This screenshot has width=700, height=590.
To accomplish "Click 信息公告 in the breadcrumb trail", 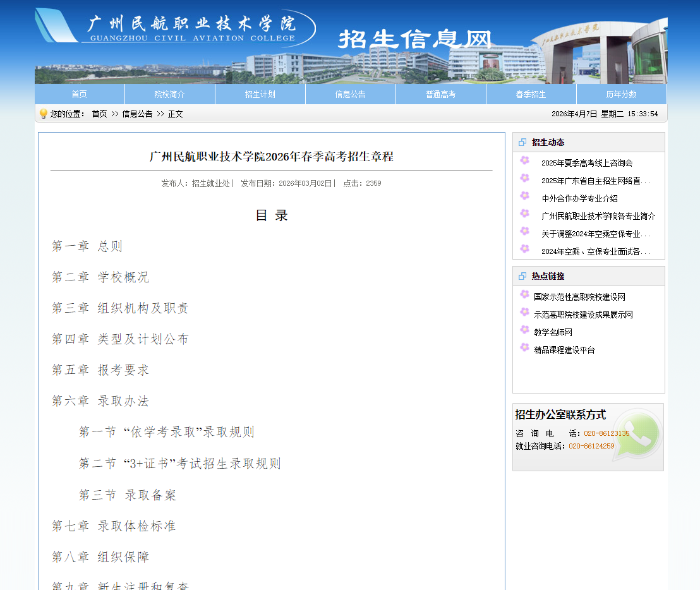I will point(136,114).
